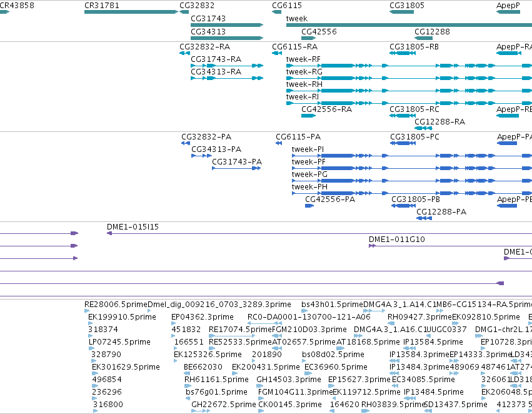Select EST entry 201890

[x=267, y=355]
